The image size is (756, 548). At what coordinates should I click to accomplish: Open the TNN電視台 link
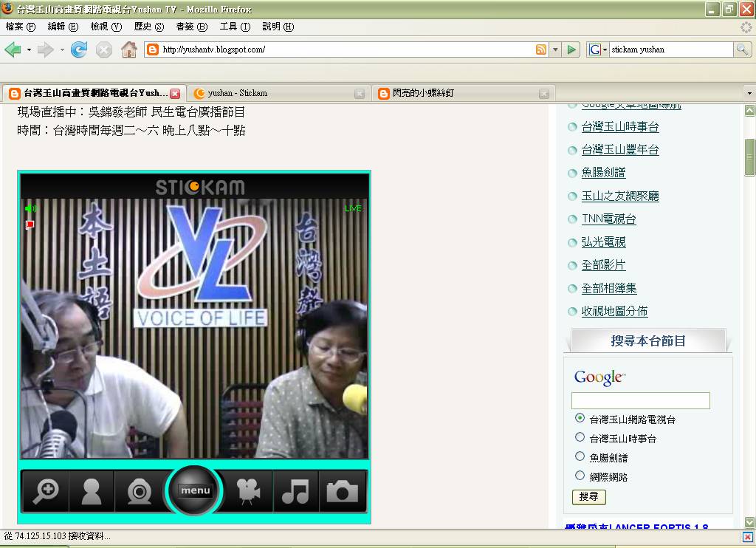[x=608, y=219]
